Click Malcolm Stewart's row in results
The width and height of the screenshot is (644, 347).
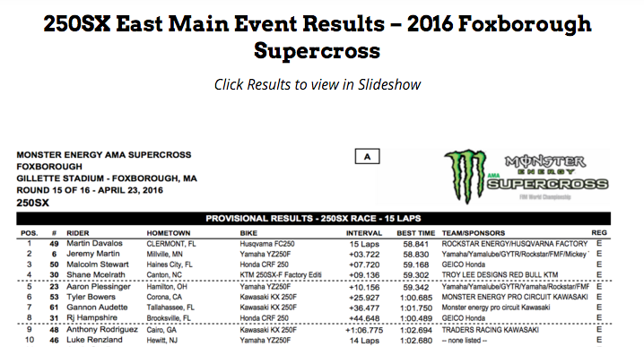[313, 265]
